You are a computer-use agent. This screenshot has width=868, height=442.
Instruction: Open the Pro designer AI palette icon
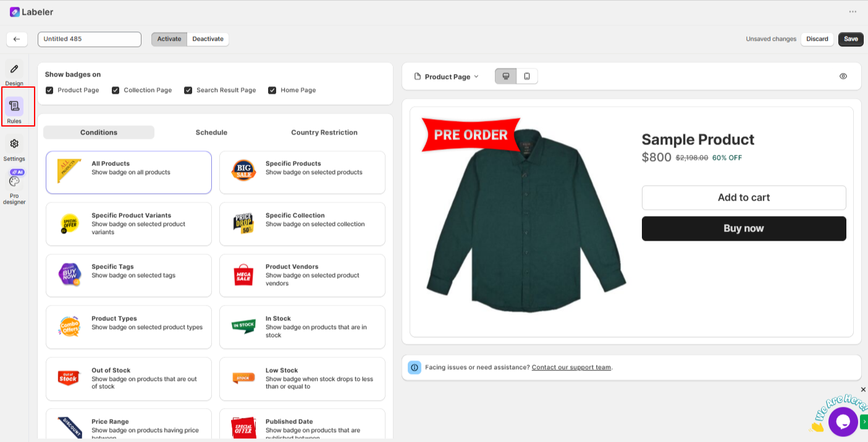pos(14,181)
